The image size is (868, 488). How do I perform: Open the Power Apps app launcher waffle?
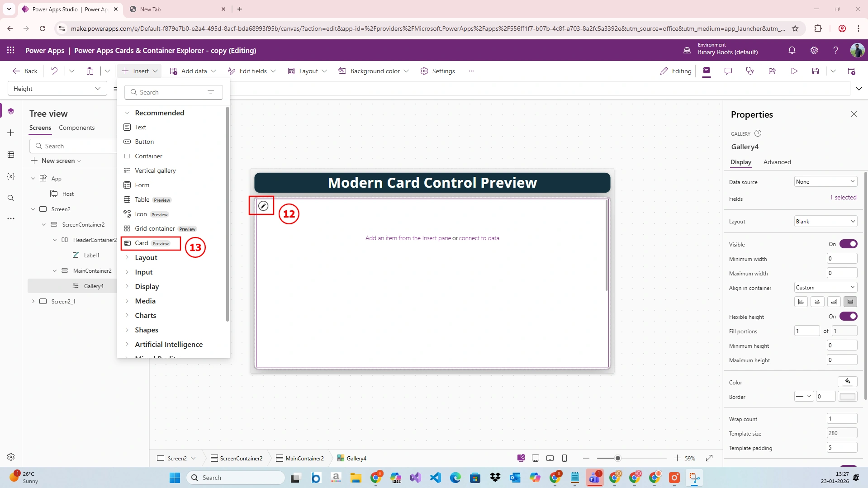11,50
